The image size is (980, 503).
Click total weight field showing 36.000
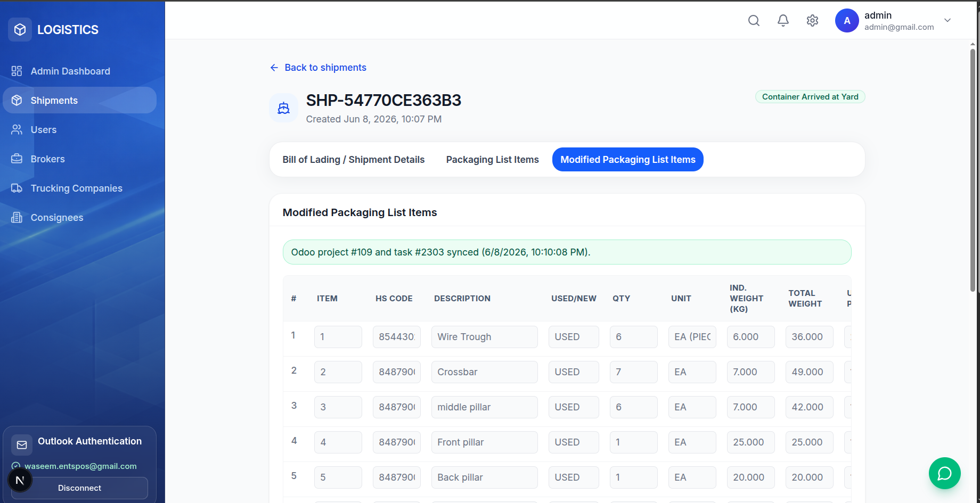[810, 337]
